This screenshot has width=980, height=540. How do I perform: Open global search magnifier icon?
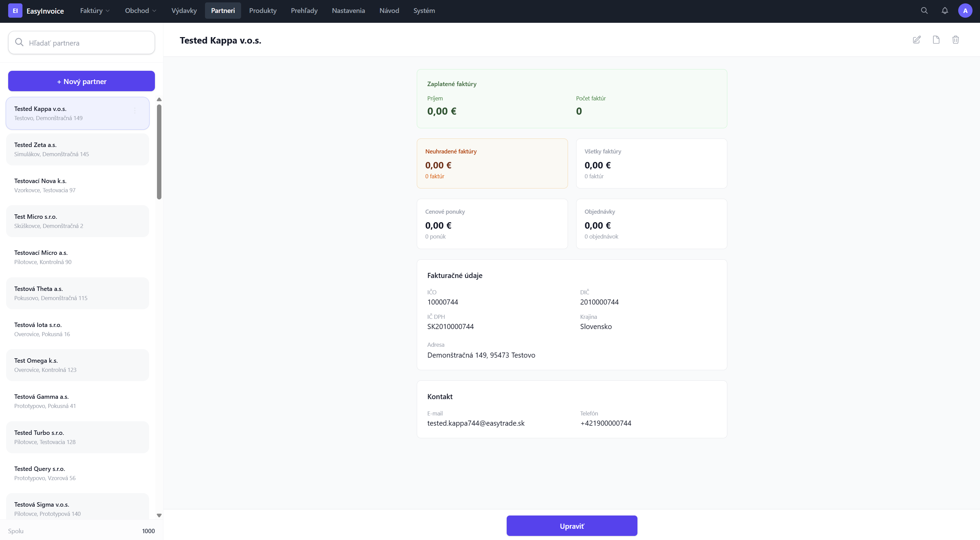point(924,11)
